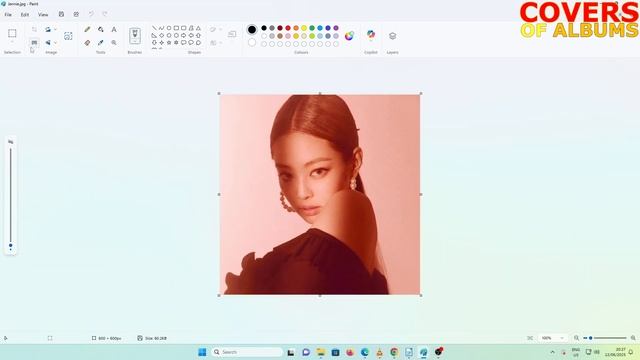
Task: Click the Zoom in magnifier button
Action: [x=633, y=338]
